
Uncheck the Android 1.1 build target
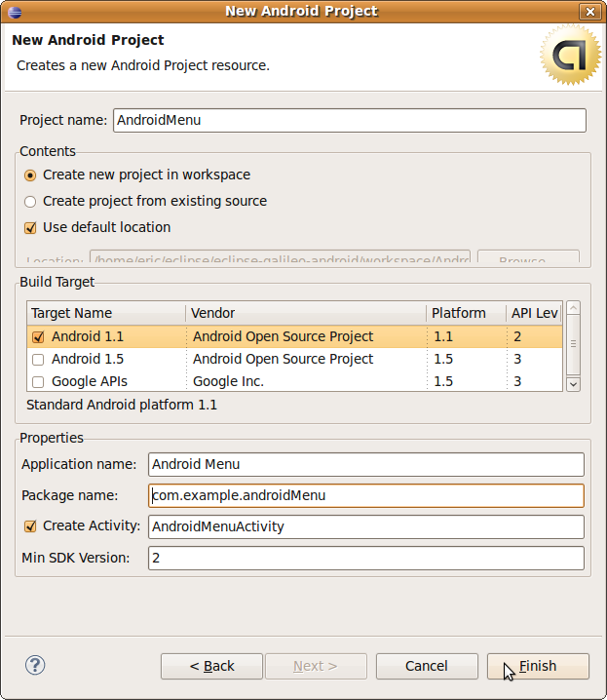pyautogui.click(x=38, y=337)
